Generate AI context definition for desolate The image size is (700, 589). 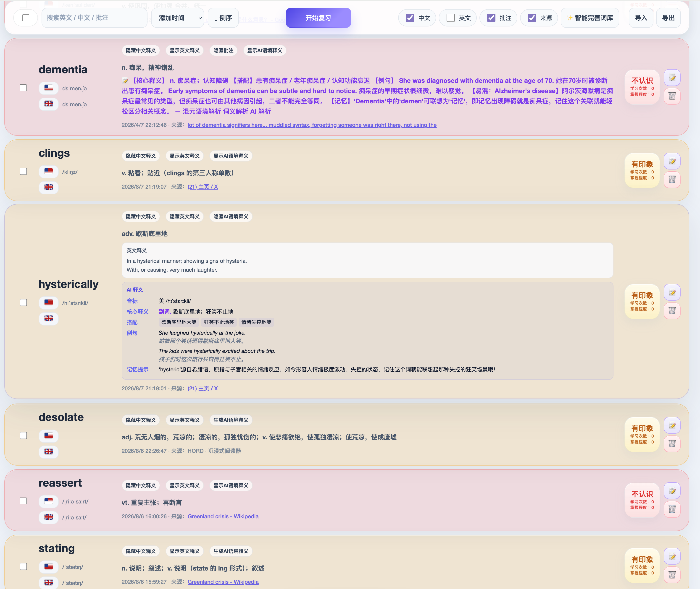click(231, 420)
